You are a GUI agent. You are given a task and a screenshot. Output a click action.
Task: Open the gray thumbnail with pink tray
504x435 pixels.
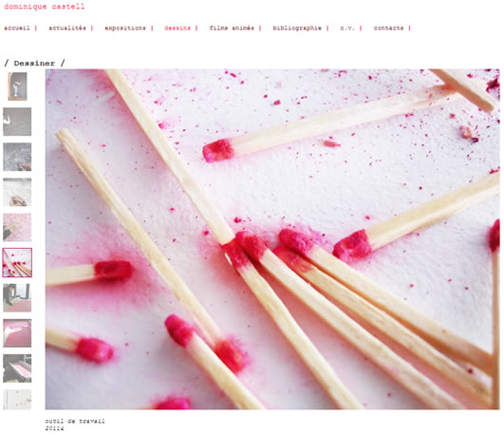pos(17,369)
